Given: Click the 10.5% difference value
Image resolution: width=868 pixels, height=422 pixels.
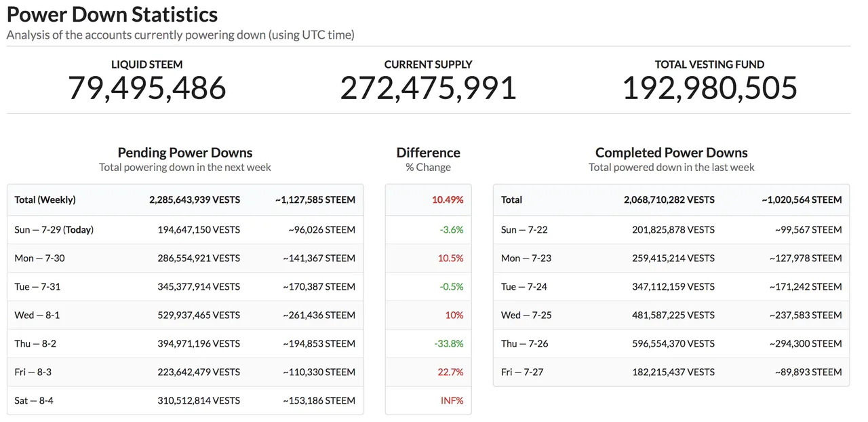Looking at the screenshot, I should tap(451, 258).
